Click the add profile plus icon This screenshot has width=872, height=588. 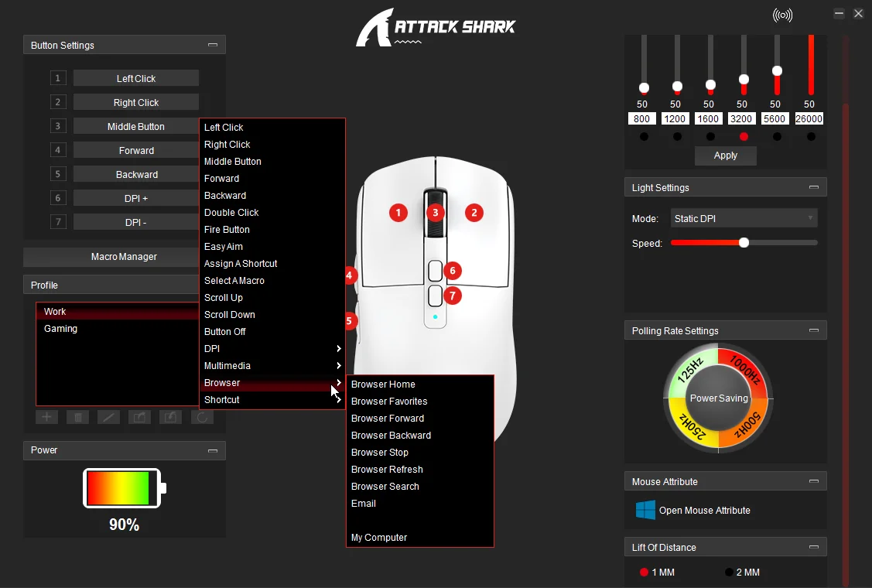click(x=46, y=417)
